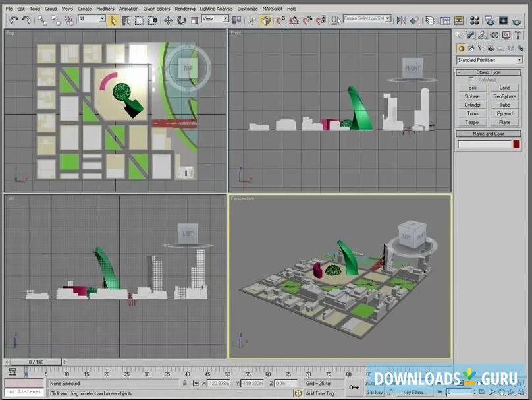
Task: Open the Modifiers menu
Action: (105, 9)
